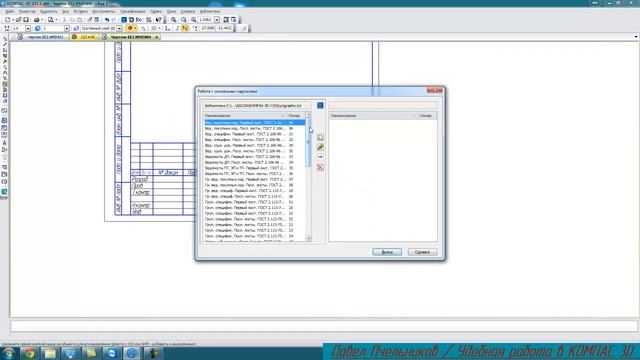Open the Библиотеки menu
This screenshot has width=640, height=360.
point(210,11)
